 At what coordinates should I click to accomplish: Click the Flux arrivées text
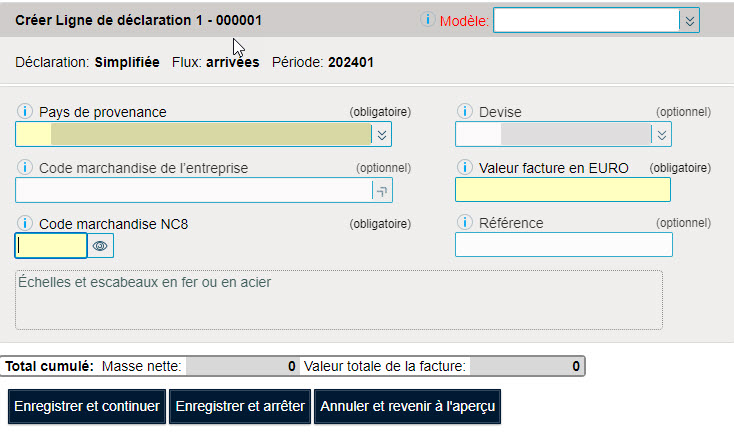tap(215, 62)
